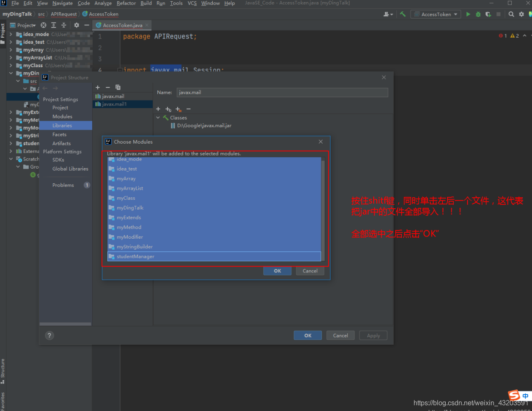Click the add new library plus icon
Screen dimensions: 532x411
pos(98,87)
